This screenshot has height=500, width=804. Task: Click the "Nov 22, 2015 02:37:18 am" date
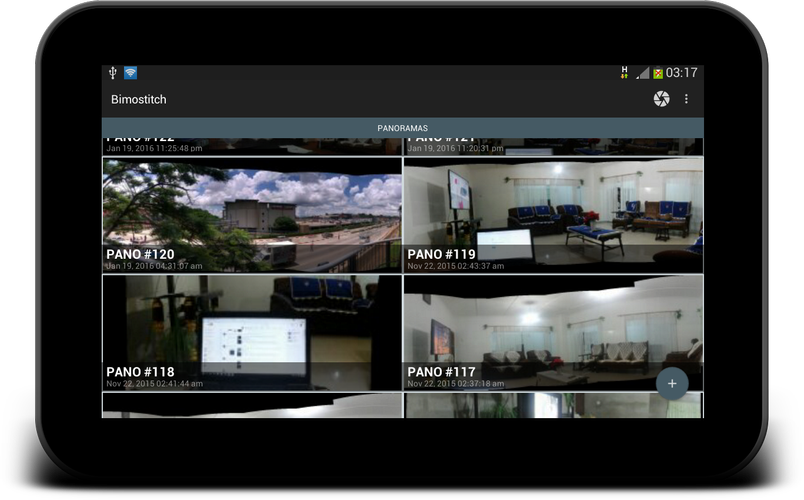coord(456,384)
